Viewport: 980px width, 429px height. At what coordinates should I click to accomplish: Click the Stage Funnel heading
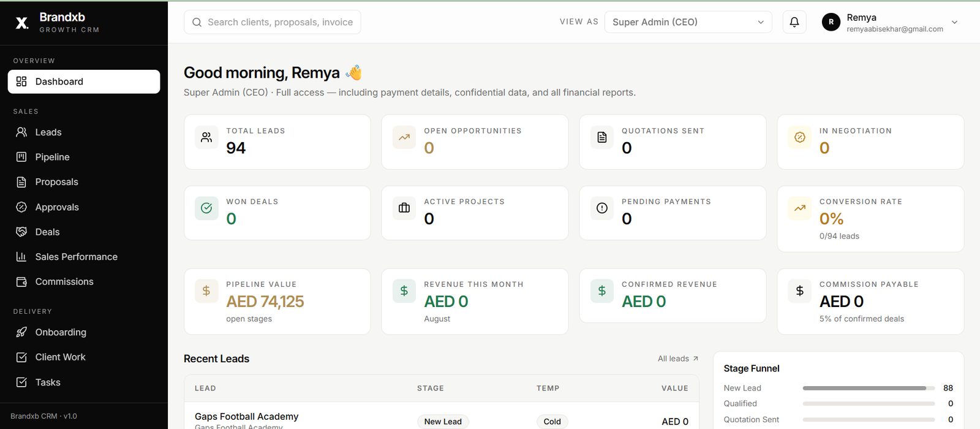[752, 368]
